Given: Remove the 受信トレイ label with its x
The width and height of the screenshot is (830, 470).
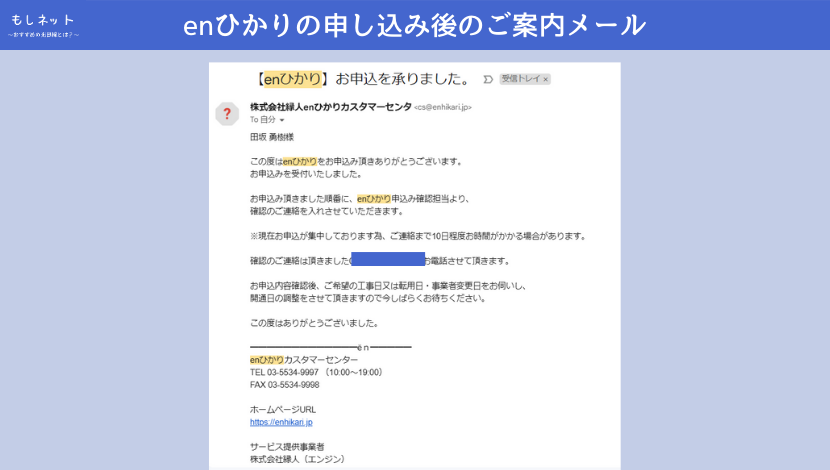Looking at the screenshot, I should pyautogui.click(x=545, y=79).
